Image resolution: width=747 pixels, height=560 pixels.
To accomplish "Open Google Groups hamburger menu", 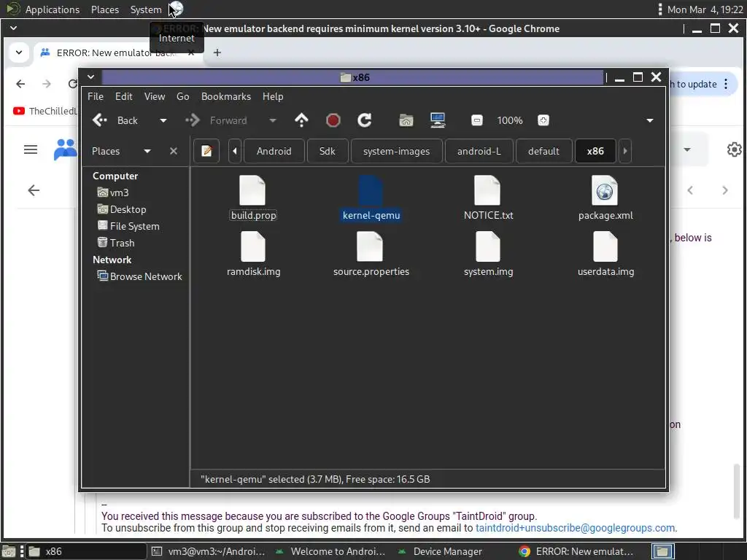I will point(31,149).
